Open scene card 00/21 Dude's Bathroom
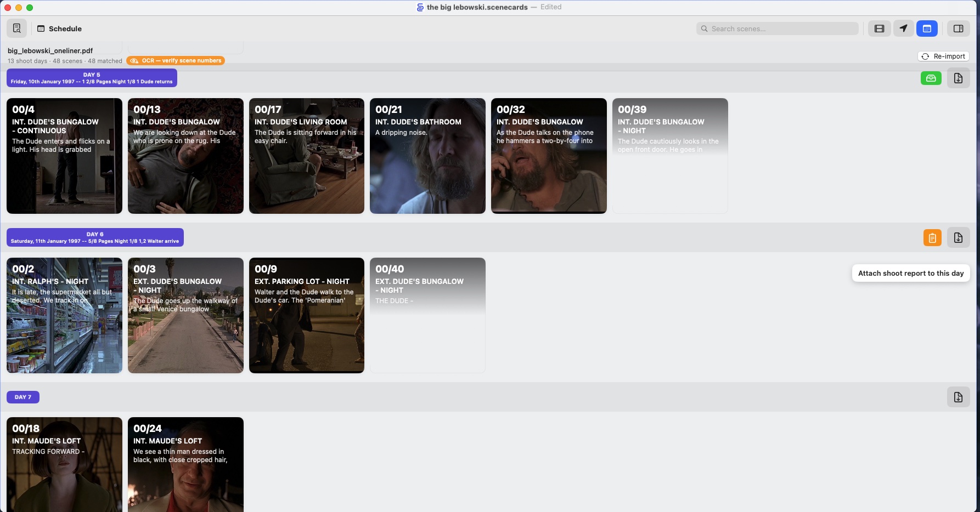The height and width of the screenshot is (512, 980). click(x=427, y=156)
